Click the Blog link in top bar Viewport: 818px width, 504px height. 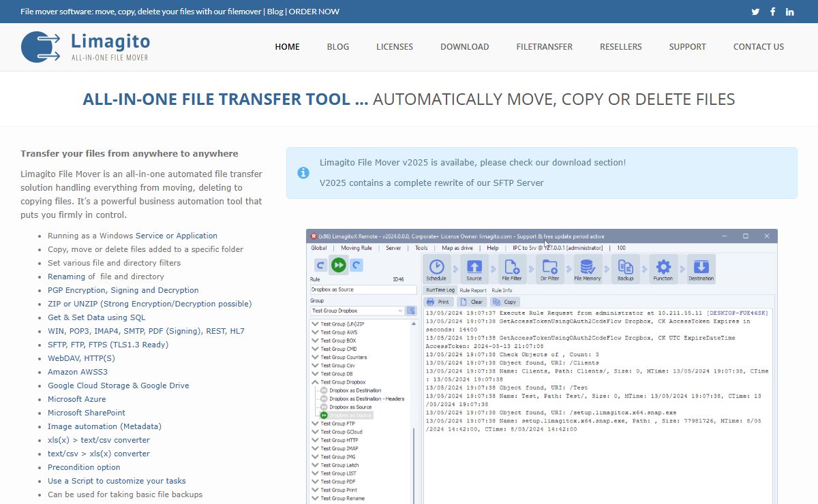point(275,12)
